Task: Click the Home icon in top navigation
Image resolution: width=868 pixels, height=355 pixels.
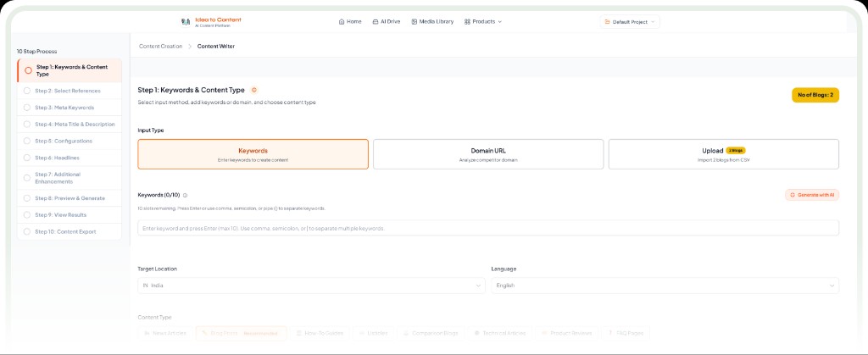Action: [x=342, y=21]
